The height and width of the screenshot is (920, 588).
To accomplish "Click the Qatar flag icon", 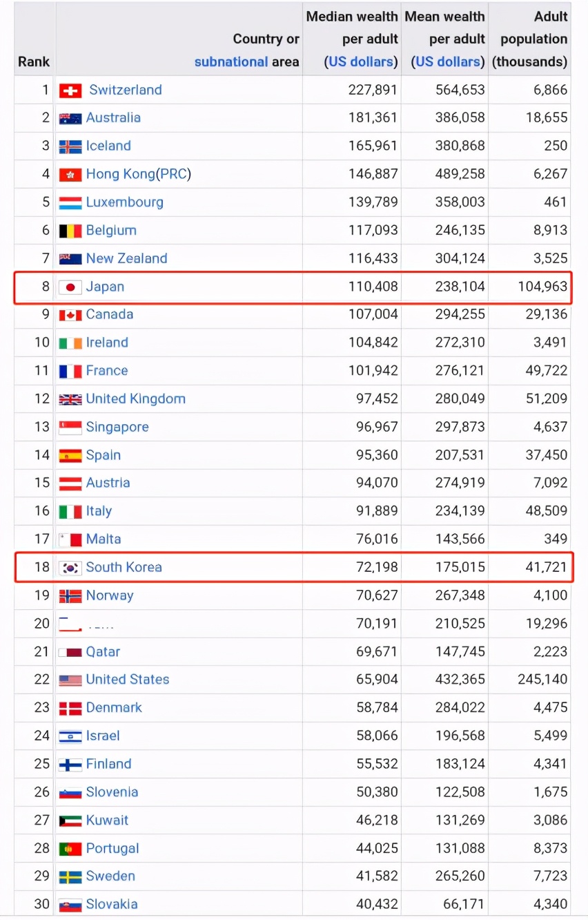I will [70, 653].
